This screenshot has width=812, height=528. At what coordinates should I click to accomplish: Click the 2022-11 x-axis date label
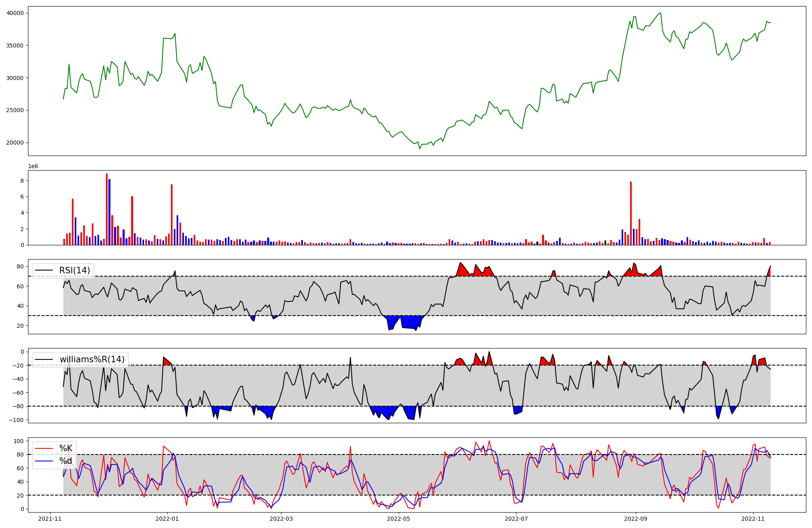753,519
